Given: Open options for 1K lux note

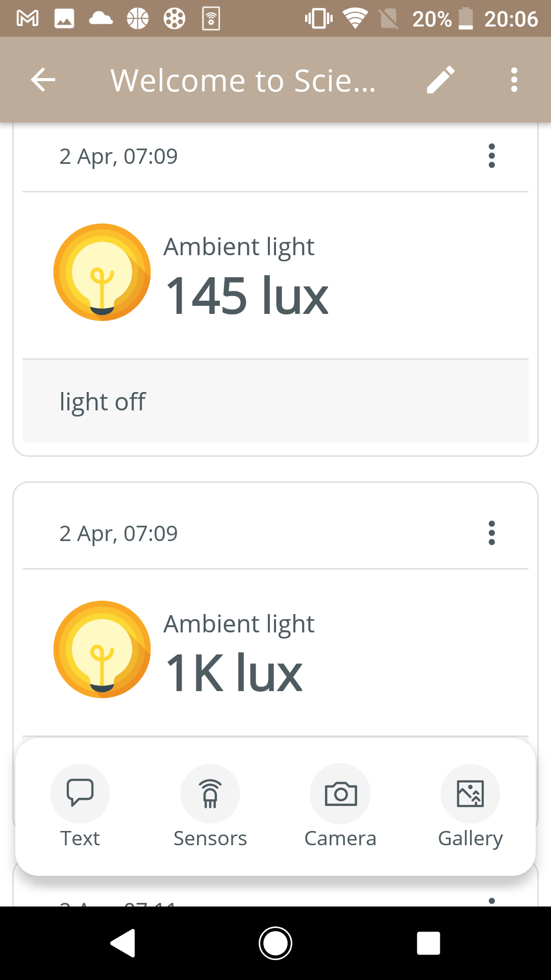Looking at the screenshot, I should click(x=491, y=533).
